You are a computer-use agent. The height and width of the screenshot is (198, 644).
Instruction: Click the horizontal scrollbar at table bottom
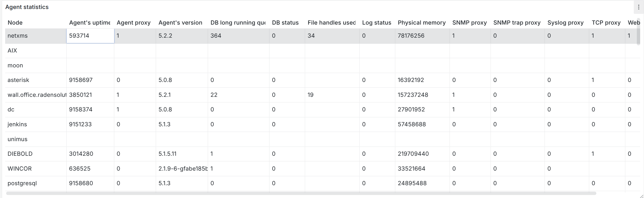pyautogui.click(x=301, y=193)
